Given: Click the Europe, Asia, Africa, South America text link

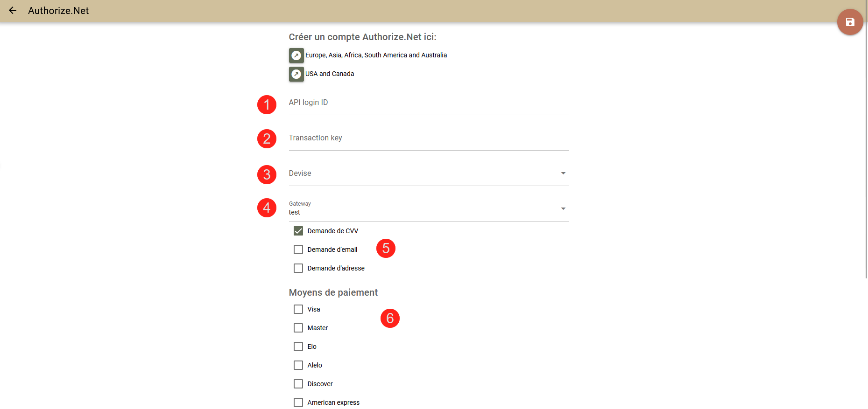Looking at the screenshot, I should (x=376, y=55).
